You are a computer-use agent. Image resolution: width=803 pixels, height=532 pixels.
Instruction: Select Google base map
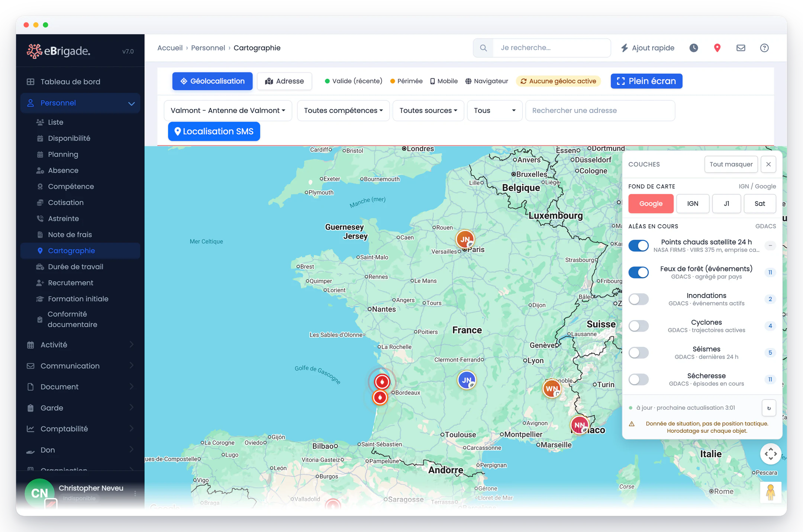click(651, 204)
